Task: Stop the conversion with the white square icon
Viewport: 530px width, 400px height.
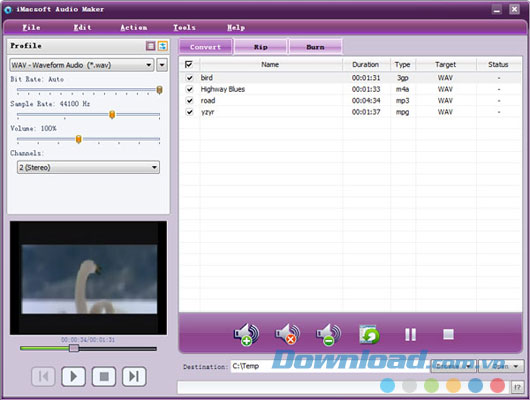Action: (448, 334)
